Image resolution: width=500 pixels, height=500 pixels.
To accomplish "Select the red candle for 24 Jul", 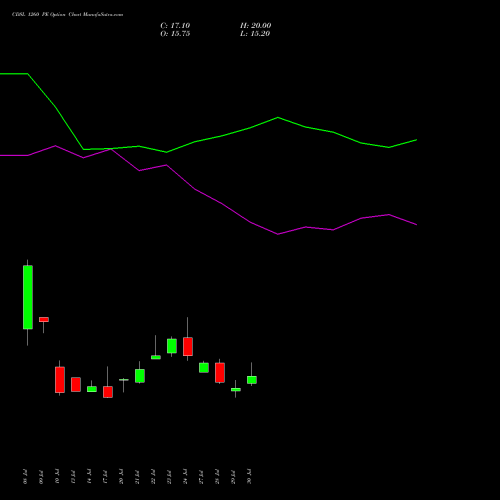I will pyautogui.click(x=188, y=347).
